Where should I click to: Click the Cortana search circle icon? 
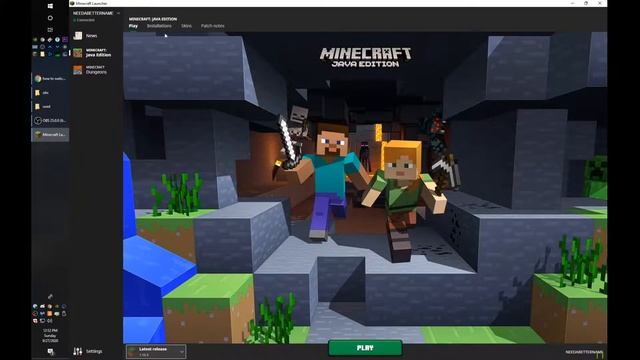[x=50, y=18]
